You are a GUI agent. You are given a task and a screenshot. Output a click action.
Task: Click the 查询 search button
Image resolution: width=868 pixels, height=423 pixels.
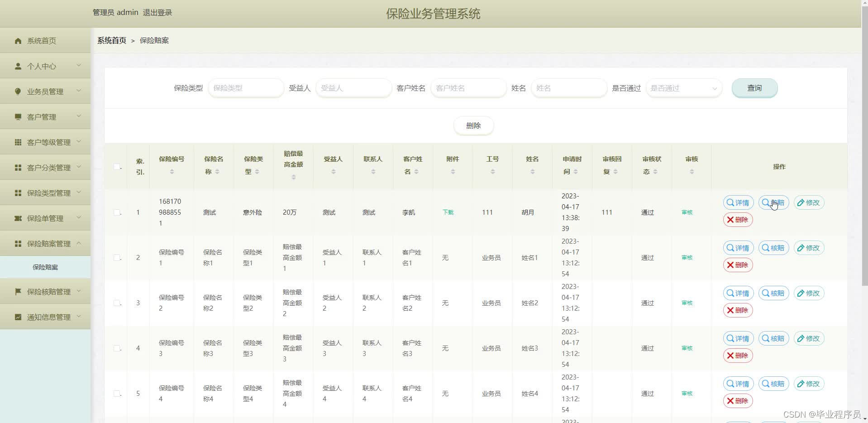[754, 88]
